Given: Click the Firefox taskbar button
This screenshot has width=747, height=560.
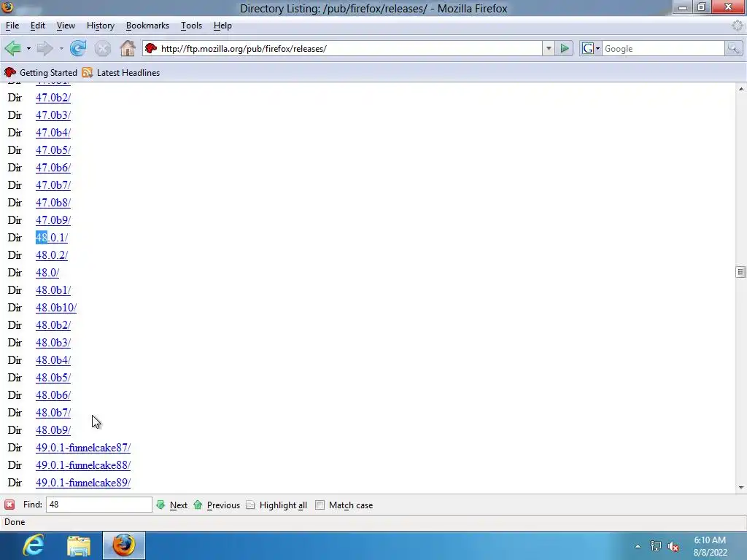Looking at the screenshot, I should click(124, 545).
